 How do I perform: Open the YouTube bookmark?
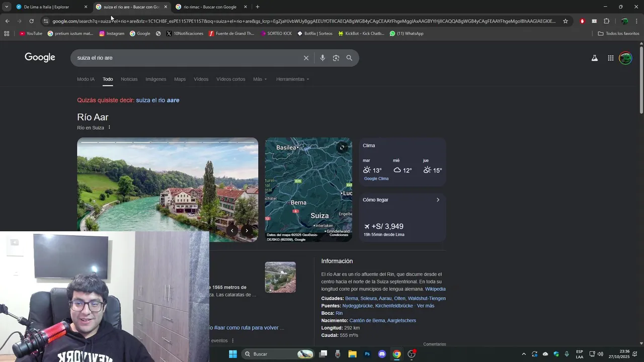click(31, 34)
